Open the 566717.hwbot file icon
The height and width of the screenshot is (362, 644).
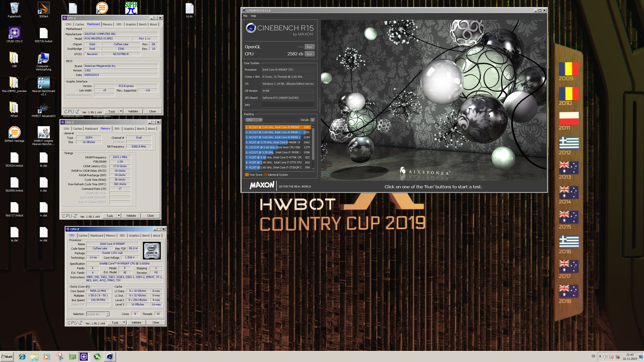[x=14, y=209]
